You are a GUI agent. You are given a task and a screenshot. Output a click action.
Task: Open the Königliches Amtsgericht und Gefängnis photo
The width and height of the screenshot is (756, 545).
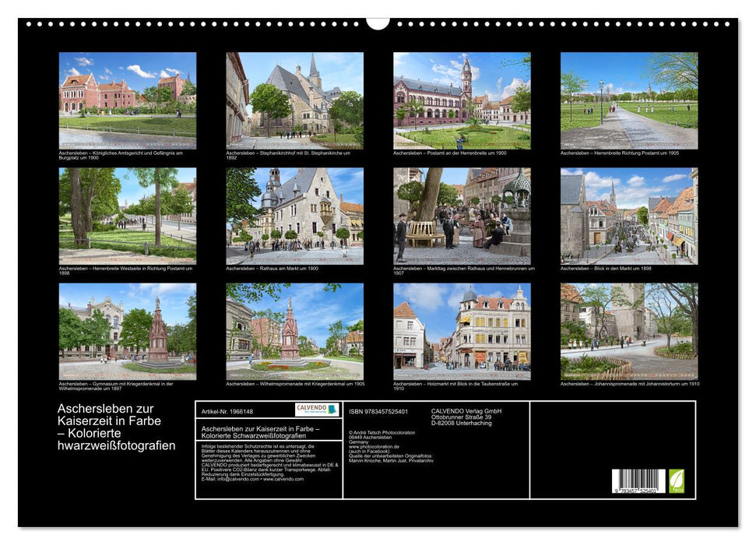pos(128,100)
